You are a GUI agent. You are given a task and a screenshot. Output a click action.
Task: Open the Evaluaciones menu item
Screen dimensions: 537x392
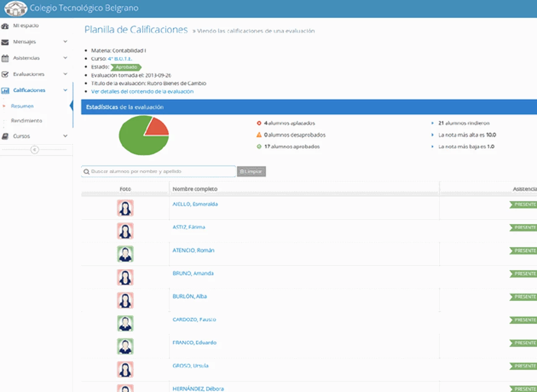tap(29, 74)
